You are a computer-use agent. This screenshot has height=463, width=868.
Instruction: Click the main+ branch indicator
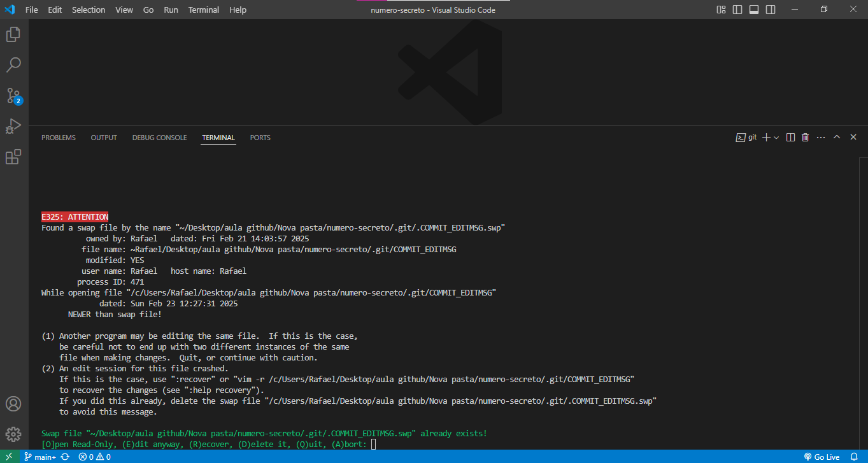(x=40, y=457)
